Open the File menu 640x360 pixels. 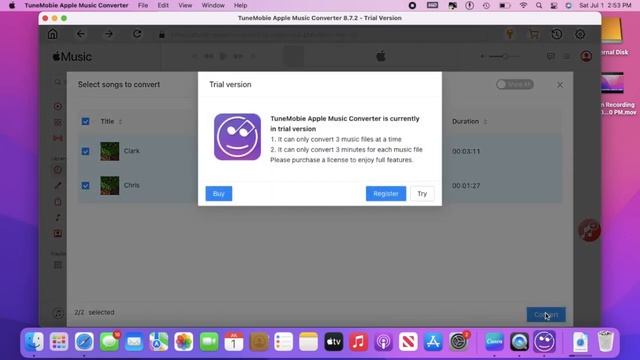pyautogui.click(x=143, y=5)
